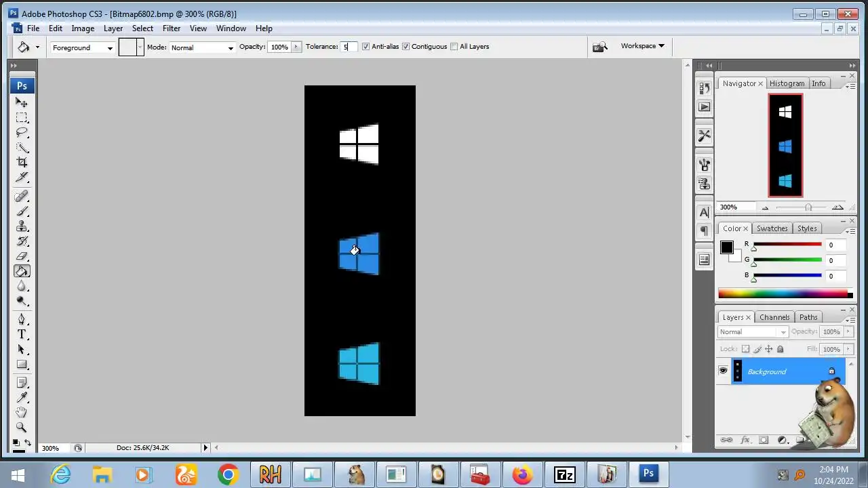868x488 pixels.
Task: Select the Move tool
Action: coord(22,103)
